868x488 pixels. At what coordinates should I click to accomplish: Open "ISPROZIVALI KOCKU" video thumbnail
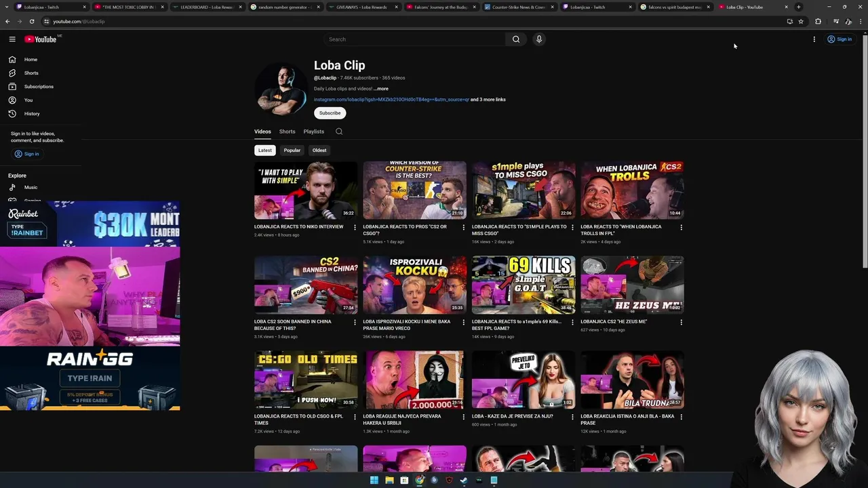(414, 285)
